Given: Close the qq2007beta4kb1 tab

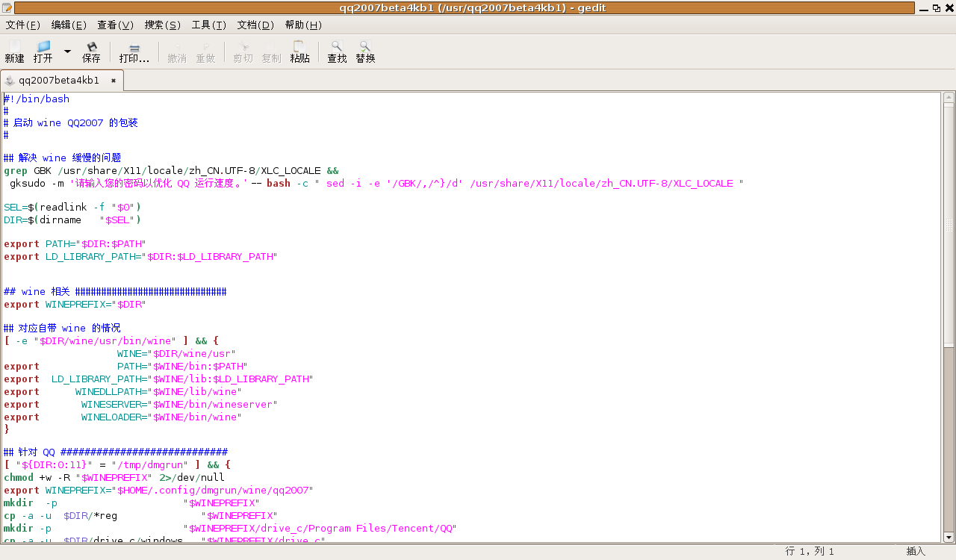Looking at the screenshot, I should (114, 80).
